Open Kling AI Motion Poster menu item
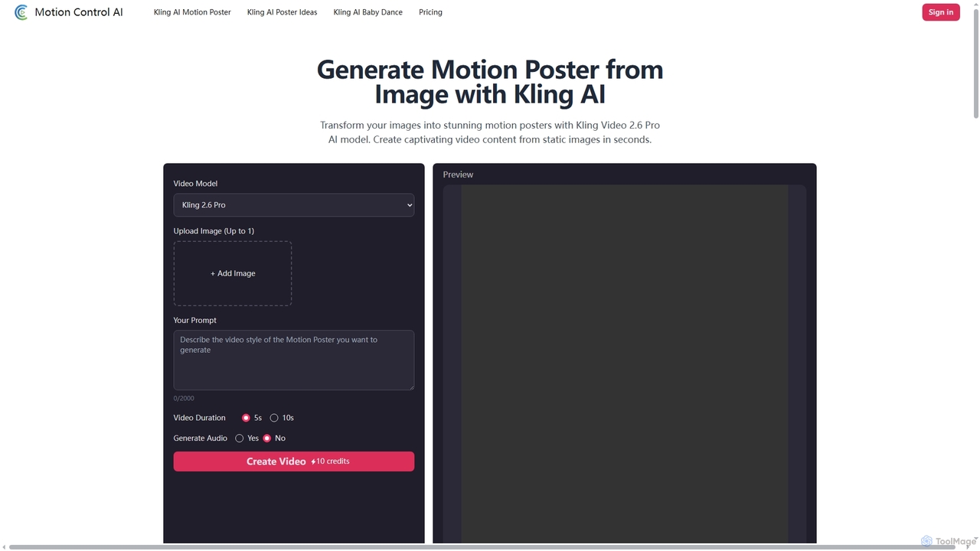 (x=192, y=12)
